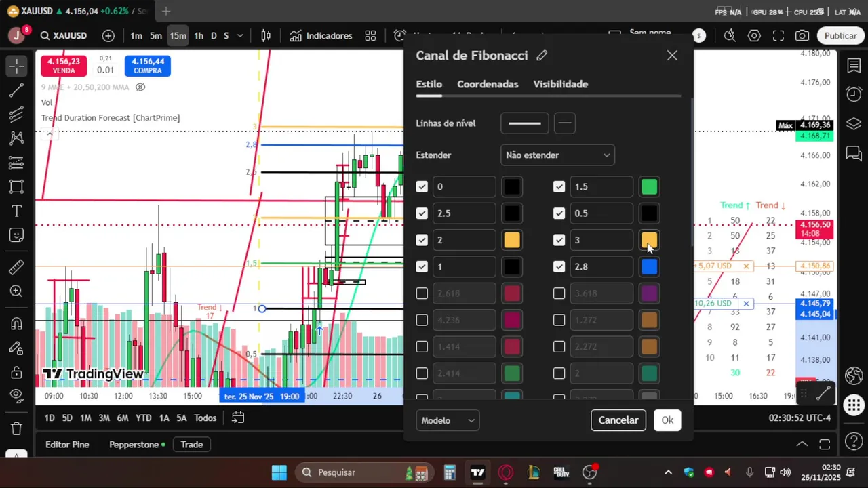Open the chat panel icon
The height and width of the screenshot is (488, 868).
coord(854,153)
